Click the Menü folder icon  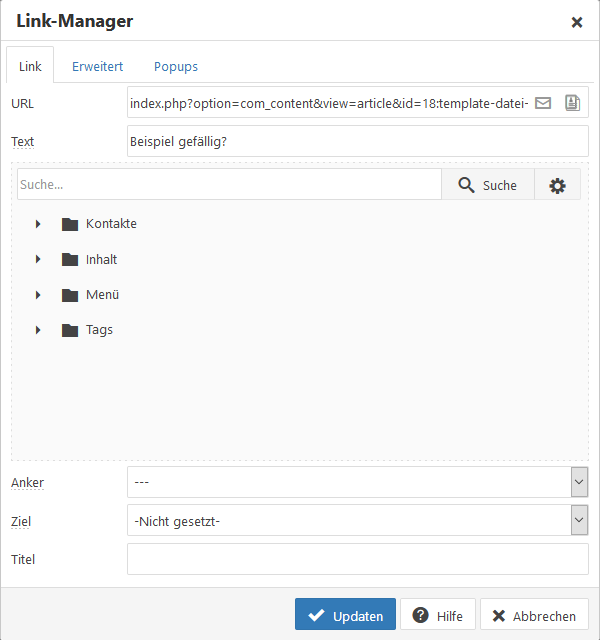(69, 295)
